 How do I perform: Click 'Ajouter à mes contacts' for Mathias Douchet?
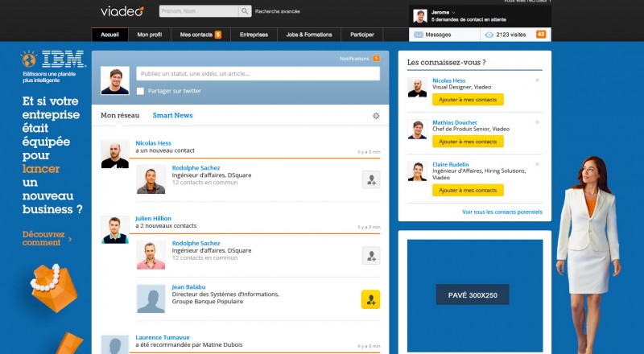468,142
